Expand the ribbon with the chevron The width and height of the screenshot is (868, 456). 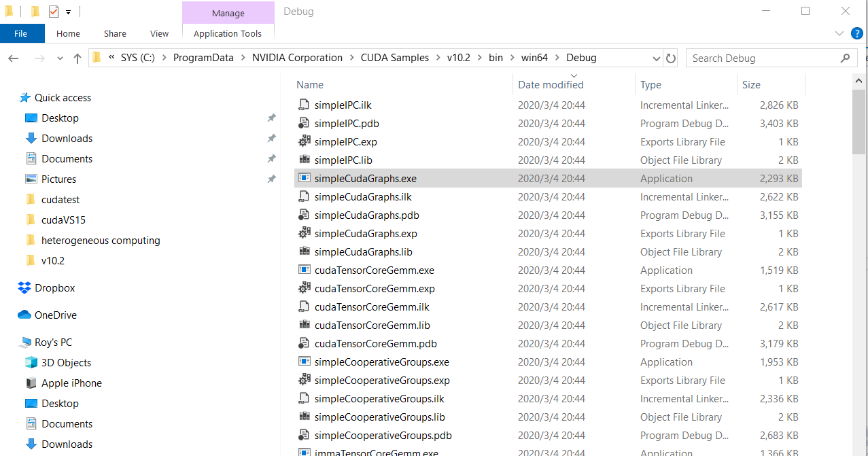pos(839,33)
